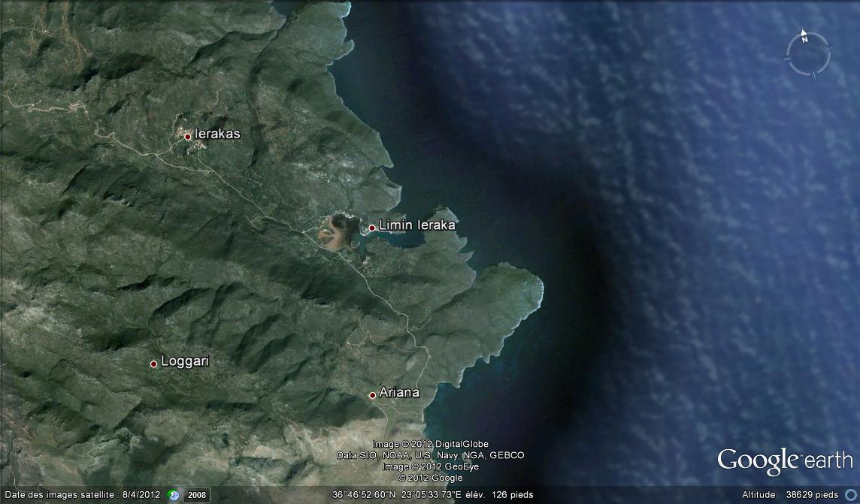Click the "Altitude 38629 pieds" readout
The height and width of the screenshot is (504, 860).
790,495
